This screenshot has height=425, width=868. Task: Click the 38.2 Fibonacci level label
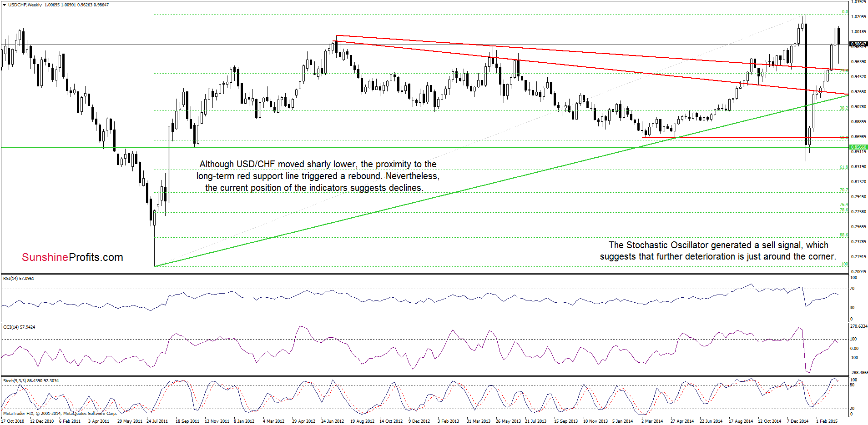pos(844,108)
